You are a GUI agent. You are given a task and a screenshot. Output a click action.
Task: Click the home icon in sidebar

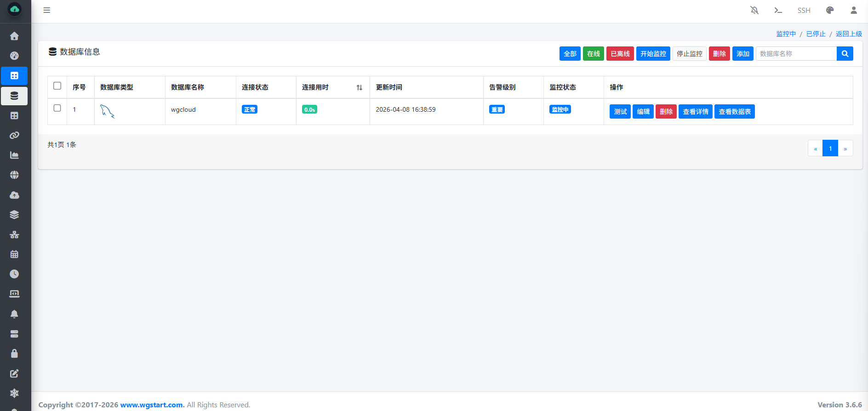coord(14,36)
